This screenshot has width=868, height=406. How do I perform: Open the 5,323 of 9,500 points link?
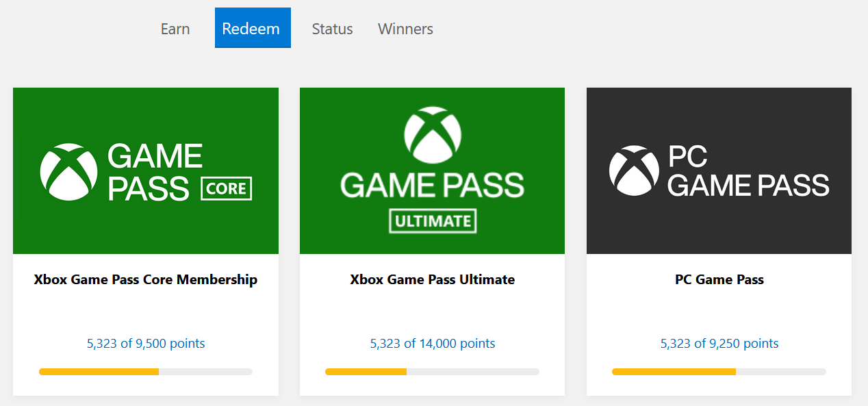coord(146,343)
